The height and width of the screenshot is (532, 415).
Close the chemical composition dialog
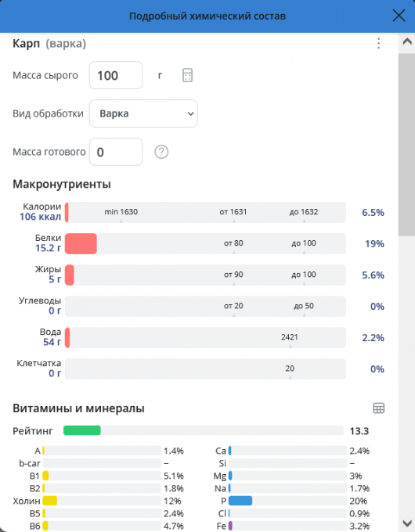click(399, 16)
